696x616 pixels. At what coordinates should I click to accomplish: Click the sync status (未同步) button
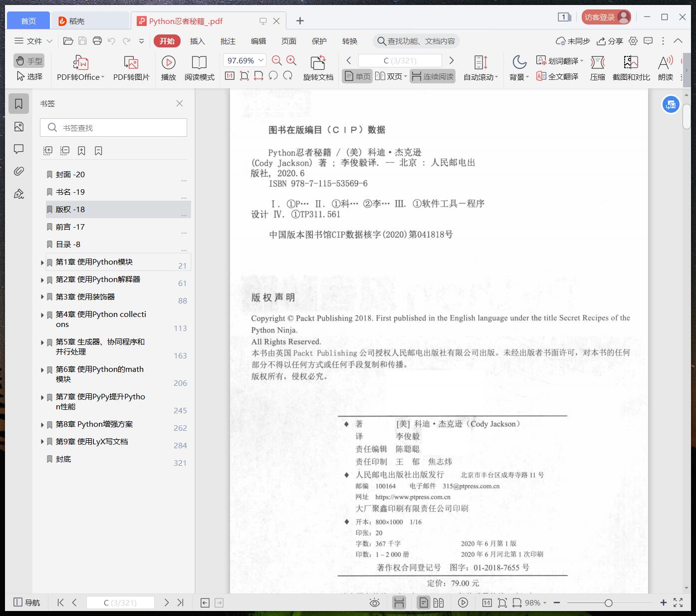point(573,41)
